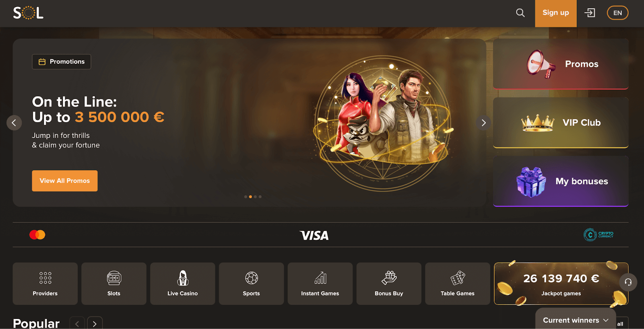Select the Live Casino category
Screen dimensions: 644x329
pos(183,284)
